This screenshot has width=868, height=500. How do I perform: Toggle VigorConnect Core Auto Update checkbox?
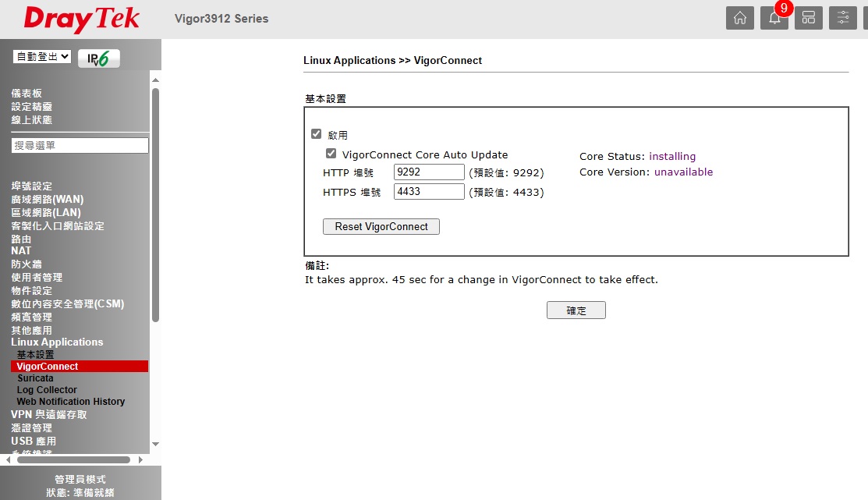click(x=331, y=154)
